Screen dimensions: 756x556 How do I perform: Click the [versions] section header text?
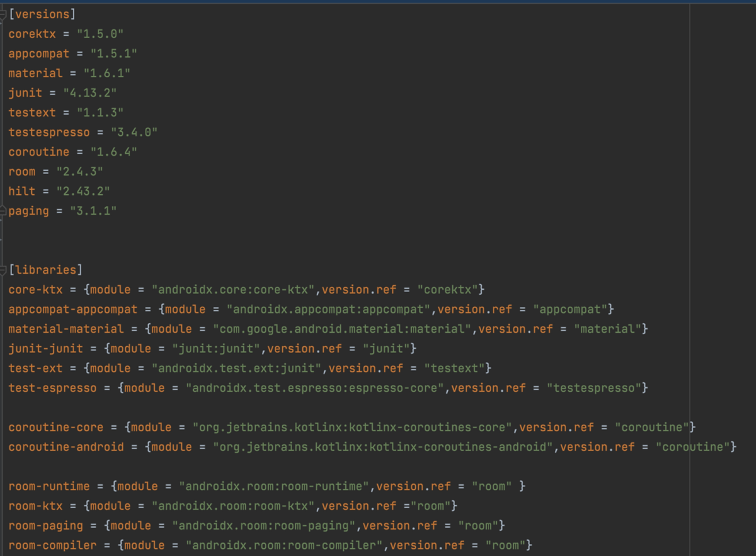pyautogui.click(x=42, y=14)
